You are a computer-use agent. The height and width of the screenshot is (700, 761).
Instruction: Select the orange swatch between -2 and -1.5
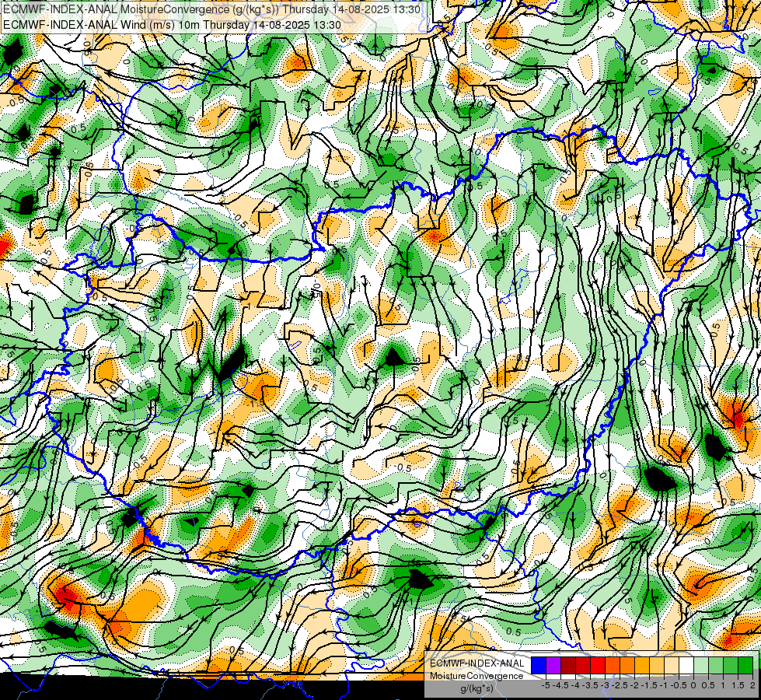642,665
